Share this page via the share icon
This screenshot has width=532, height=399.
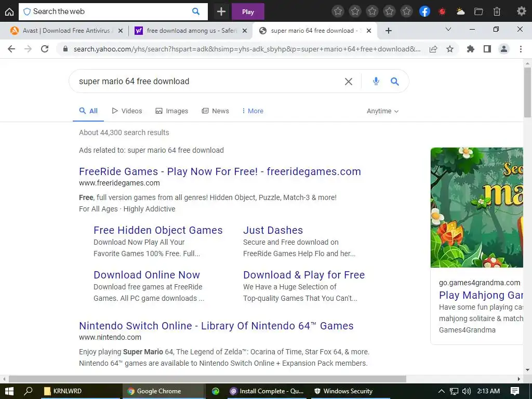(x=433, y=49)
